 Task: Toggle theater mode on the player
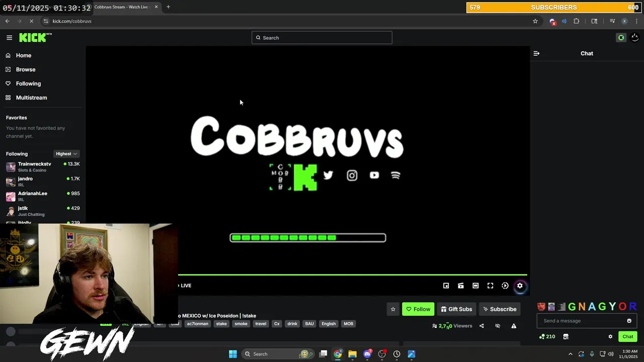click(x=475, y=286)
